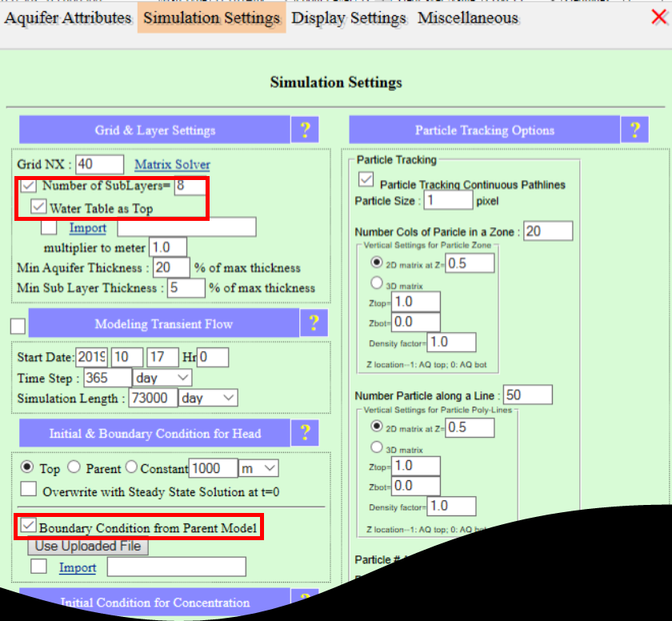
Task: Choose Constant radio for initial head
Action: (131, 467)
